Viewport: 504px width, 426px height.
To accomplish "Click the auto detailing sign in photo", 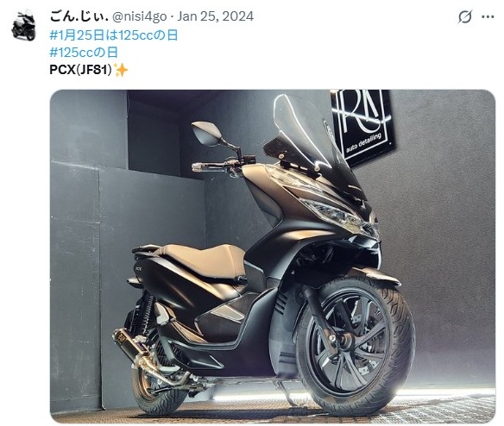I will click(362, 126).
